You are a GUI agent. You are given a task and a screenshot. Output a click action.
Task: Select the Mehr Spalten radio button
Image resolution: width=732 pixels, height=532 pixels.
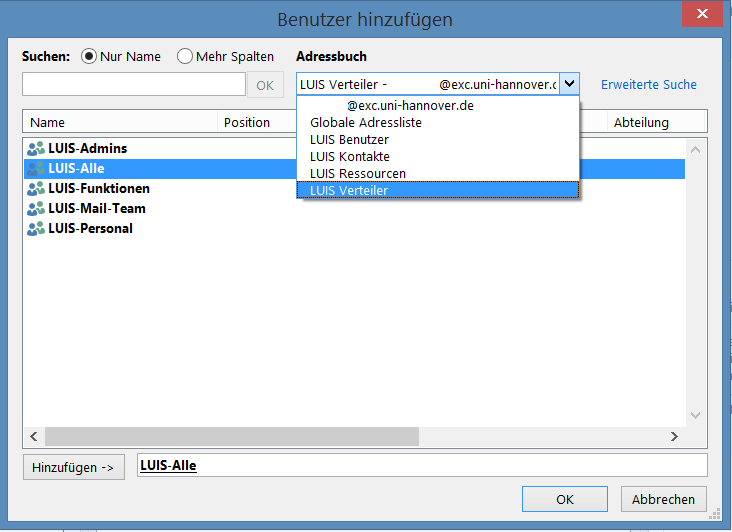[185, 56]
